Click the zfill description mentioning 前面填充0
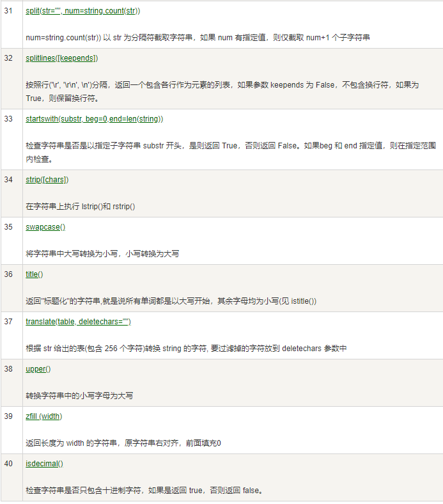Screen dimensions: 443x504 [x=123, y=443]
